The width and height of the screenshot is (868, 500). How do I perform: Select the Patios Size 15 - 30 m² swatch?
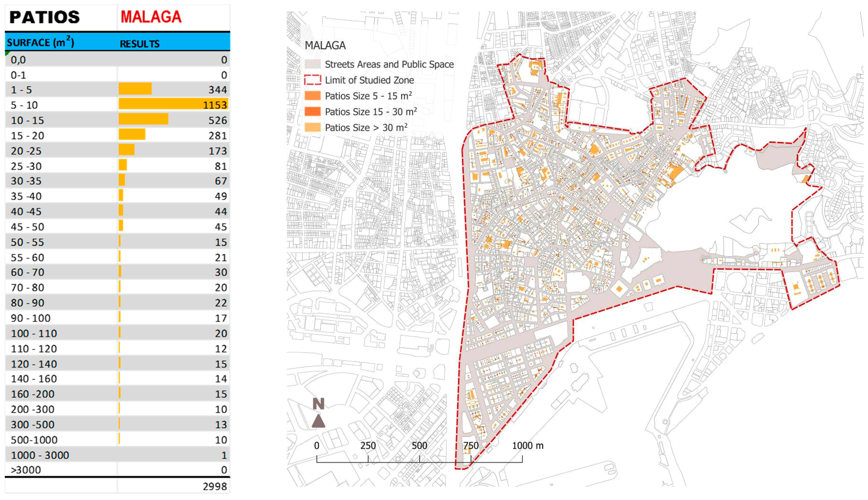tap(312, 112)
